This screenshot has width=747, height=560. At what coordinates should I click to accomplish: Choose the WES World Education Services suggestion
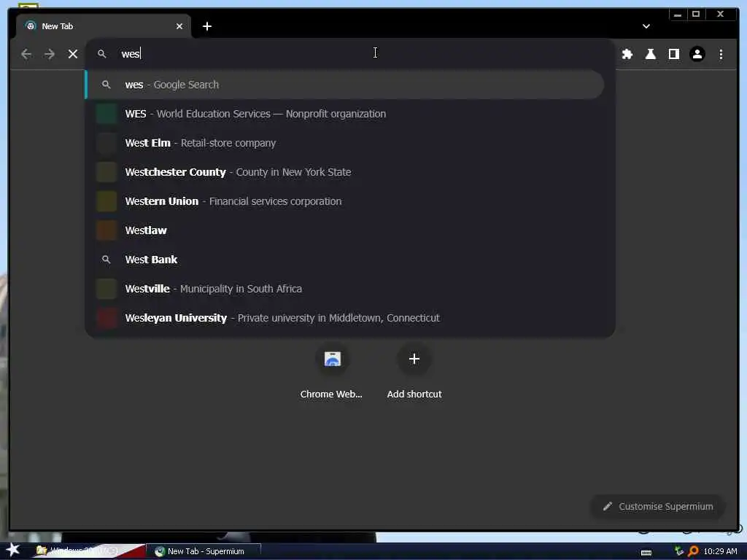click(350, 114)
